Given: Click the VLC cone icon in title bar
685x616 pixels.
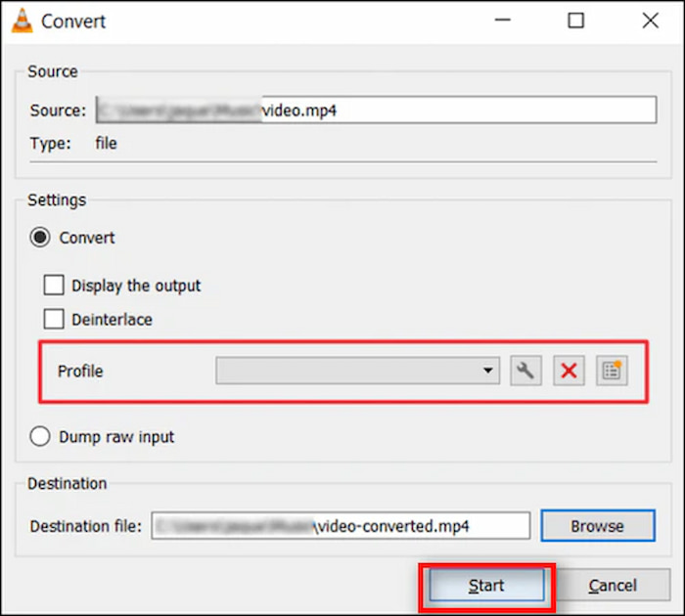Looking at the screenshot, I should (x=21, y=21).
